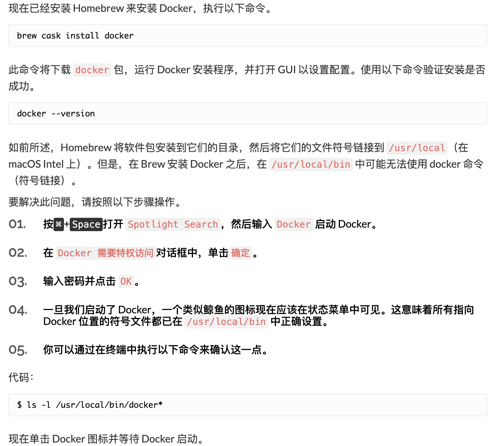Click the '确定' inline code in step 02
Viewport: 504px width, 446px height.
click(240, 253)
